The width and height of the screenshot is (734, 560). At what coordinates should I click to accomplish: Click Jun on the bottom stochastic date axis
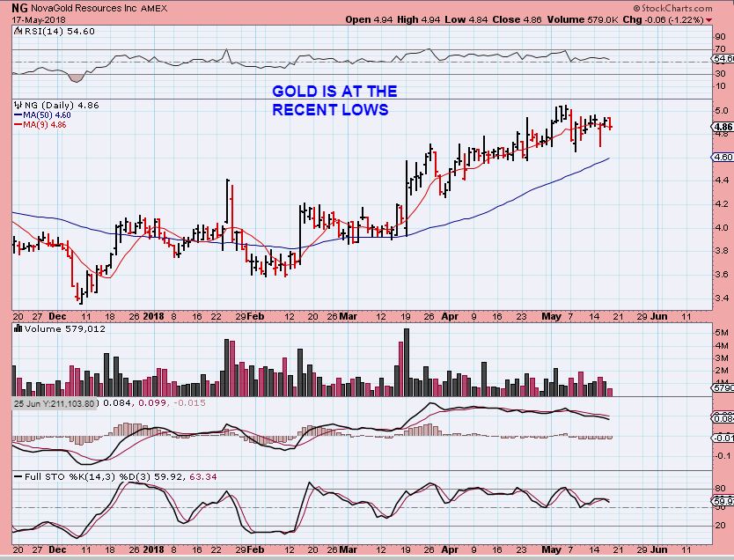[658, 549]
